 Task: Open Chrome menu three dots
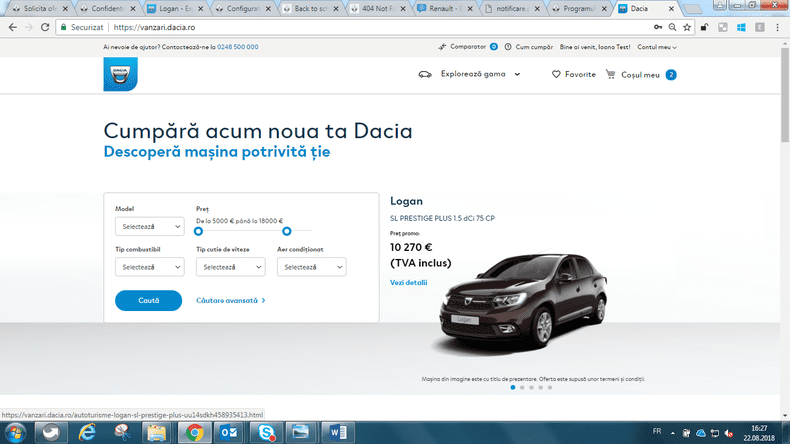[x=778, y=27]
